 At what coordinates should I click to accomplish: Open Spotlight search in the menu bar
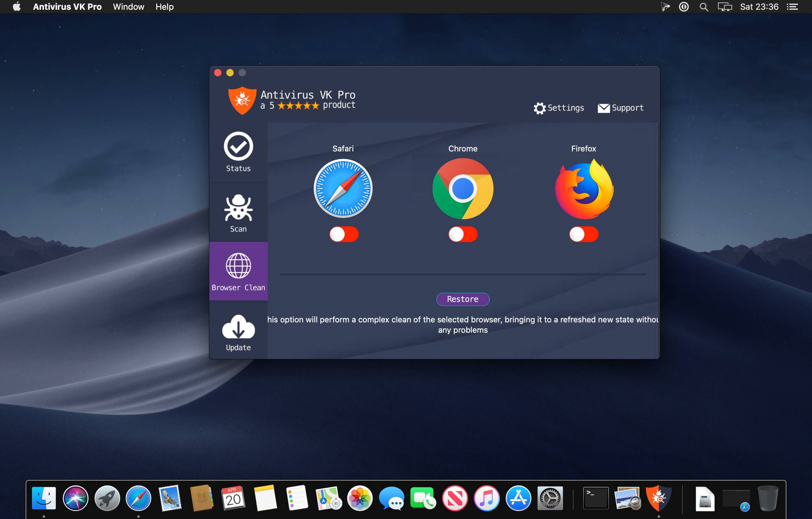click(x=704, y=7)
